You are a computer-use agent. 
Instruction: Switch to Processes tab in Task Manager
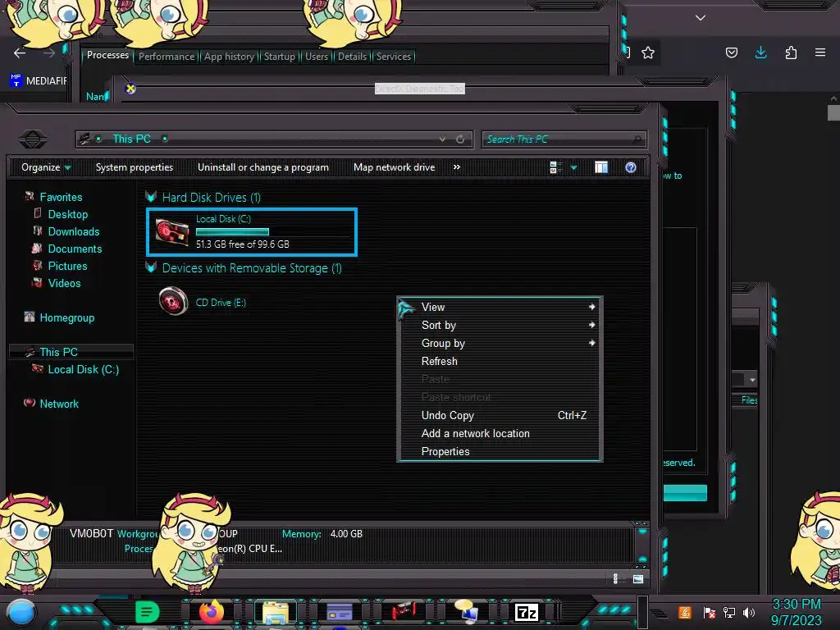(x=107, y=55)
